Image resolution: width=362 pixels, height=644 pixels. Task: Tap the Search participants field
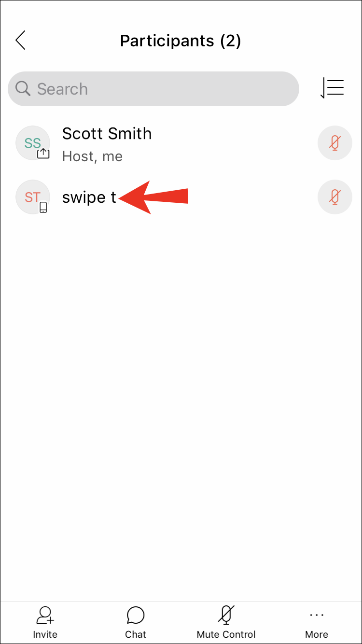(x=153, y=89)
